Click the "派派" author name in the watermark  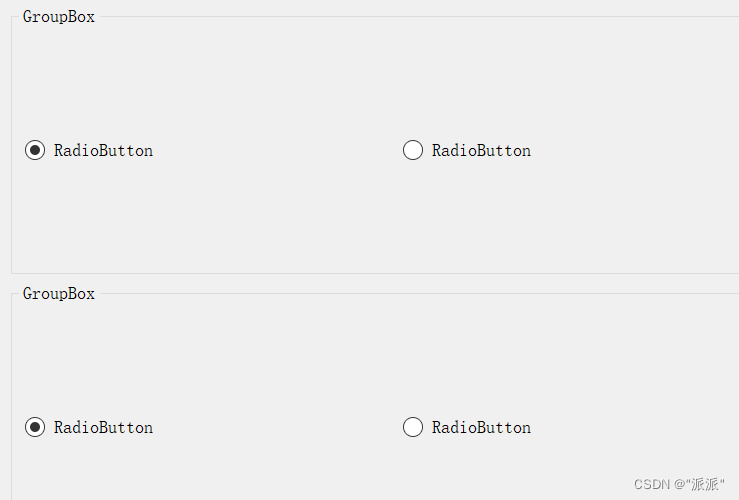click(705, 484)
